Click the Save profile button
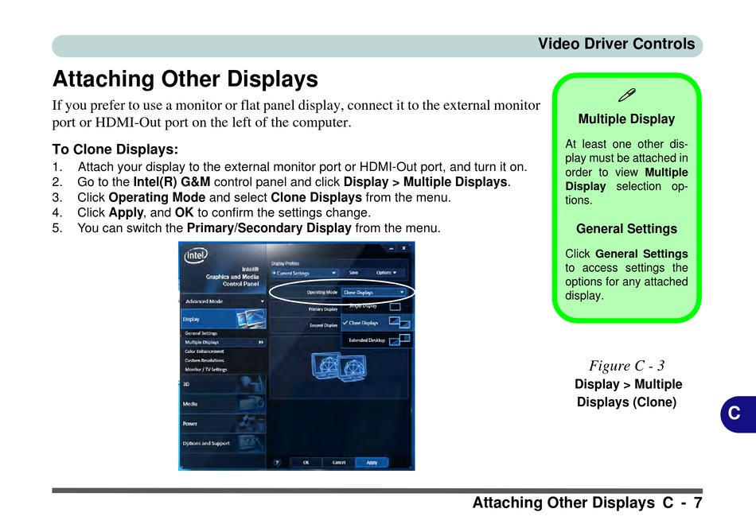 [x=353, y=273]
